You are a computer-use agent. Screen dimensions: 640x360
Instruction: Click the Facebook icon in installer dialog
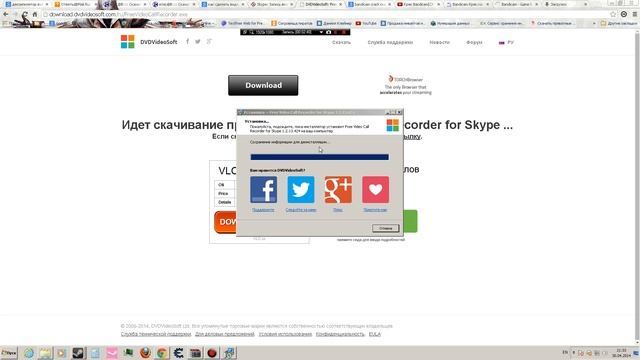(263, 189)
